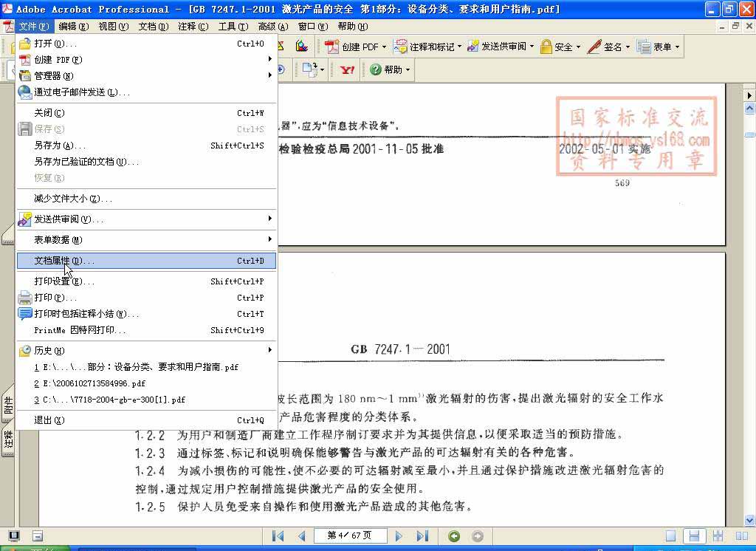Viewport: 756px width, 551px height.
Task: Open the 注释 (Comments) menu in the menu bar
Action: (193, 27)
